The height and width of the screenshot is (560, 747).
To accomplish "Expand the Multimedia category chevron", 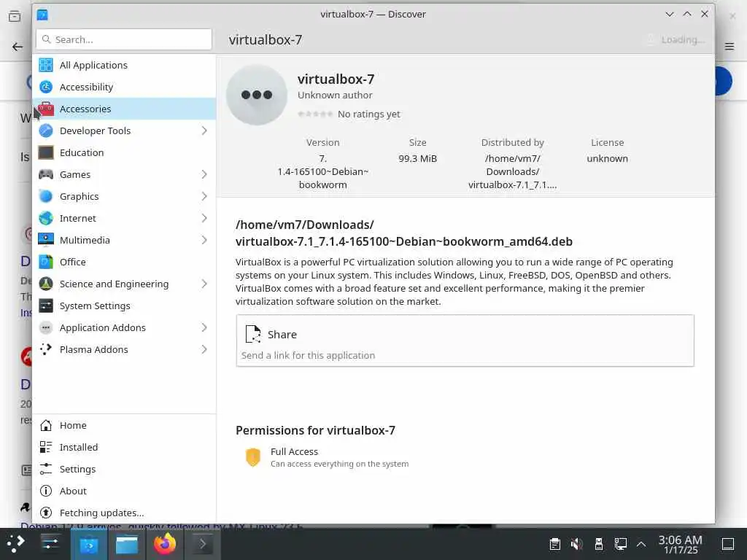I will [204, 240].
